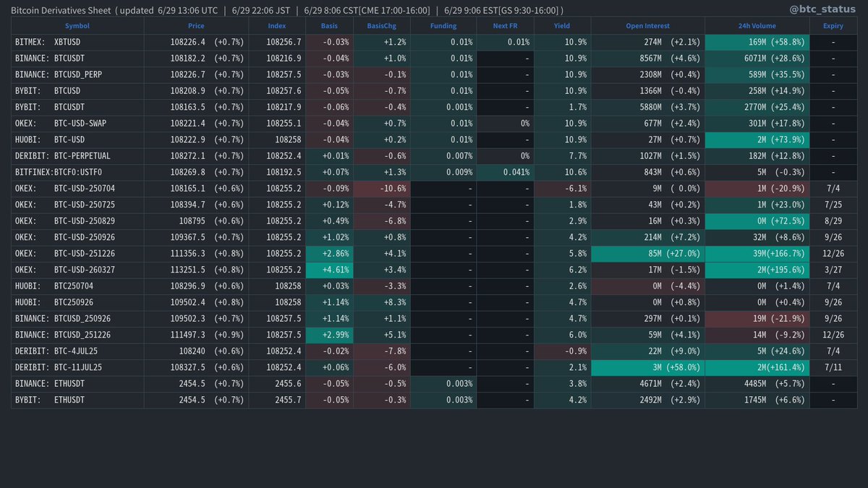868x488 pixels.
Task: Click the 8567M (+4.6%) open interest cell
Action: coord(648,59)
